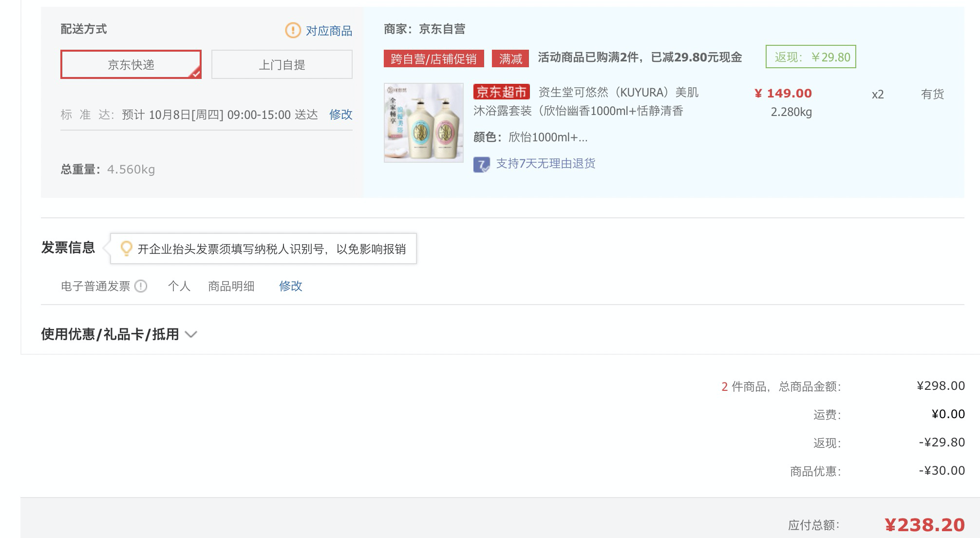Click the 总重量 4.560kg text
Viewport: 980px width, 538px height.
108,169
